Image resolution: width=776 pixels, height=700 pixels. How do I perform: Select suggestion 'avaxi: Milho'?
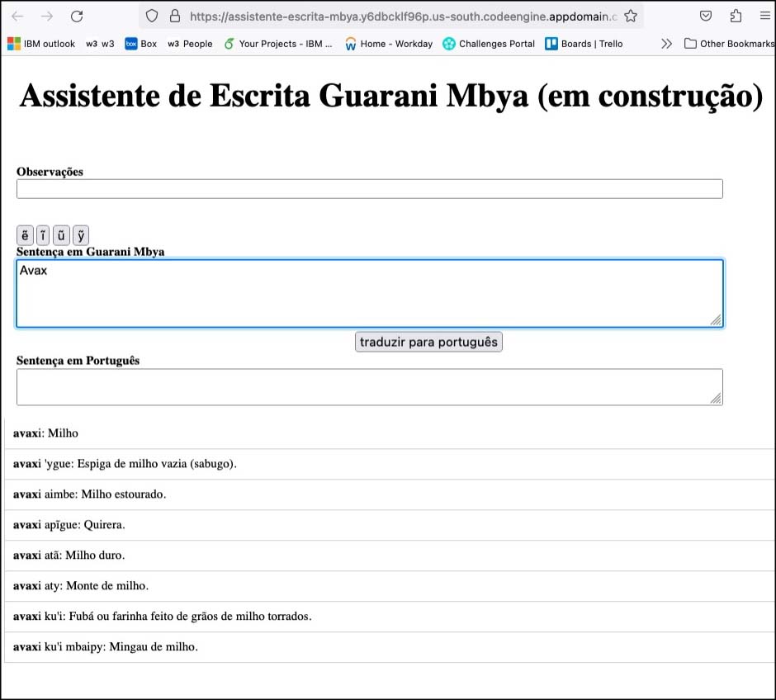(390, 433)
